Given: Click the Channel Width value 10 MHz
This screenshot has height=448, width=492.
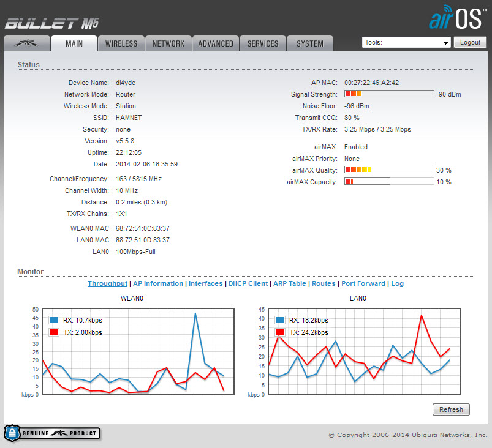Looking at the screenshot, I should coord(127,190).
